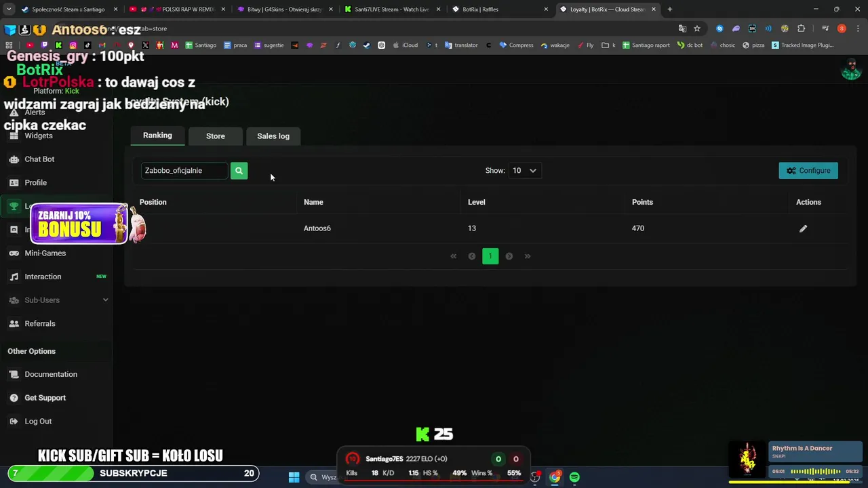Open Chrome three-dot menu
868x488 pixels.
857,28
